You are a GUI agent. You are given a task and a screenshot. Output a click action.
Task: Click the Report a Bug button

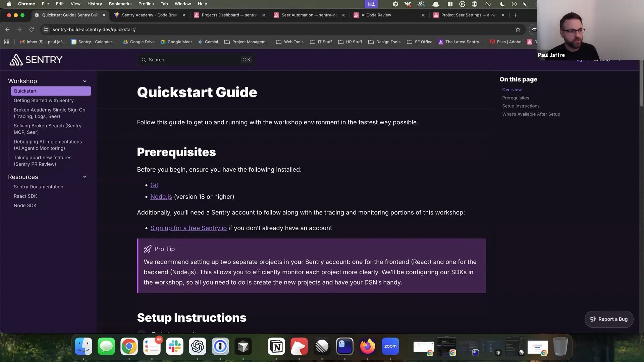609,319
